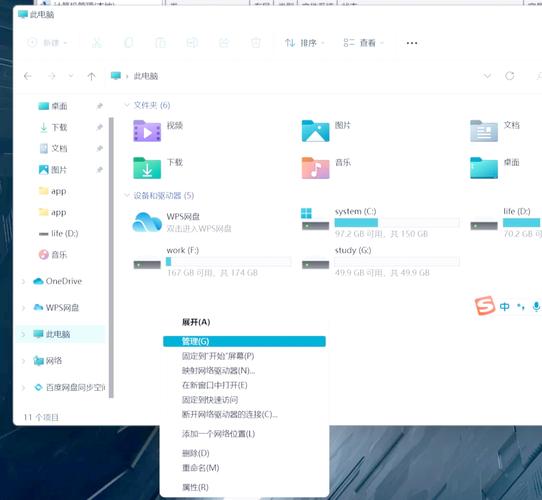Select 下载 in quick access sidebar
The image size is (542, 500).
pyautogui.click(x=53, y=128)
